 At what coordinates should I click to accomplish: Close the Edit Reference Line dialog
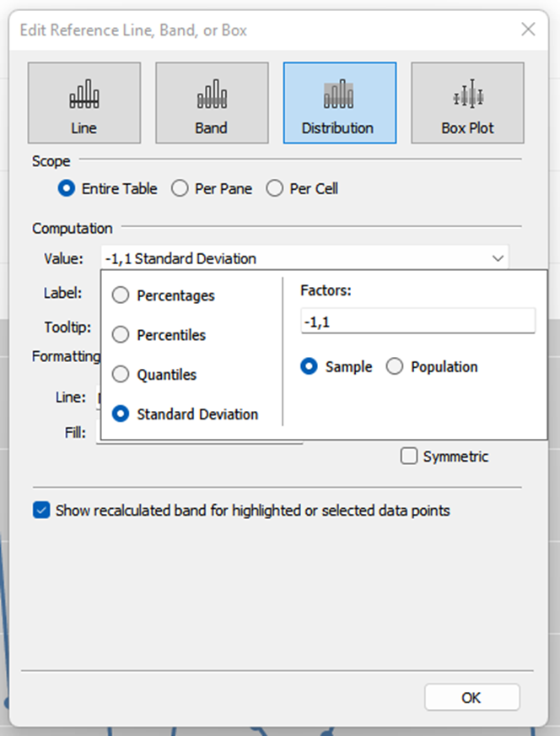528,30
